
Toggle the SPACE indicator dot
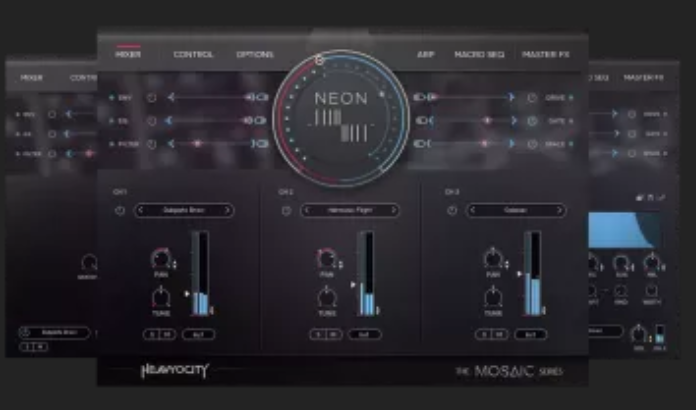click(571, 144)
